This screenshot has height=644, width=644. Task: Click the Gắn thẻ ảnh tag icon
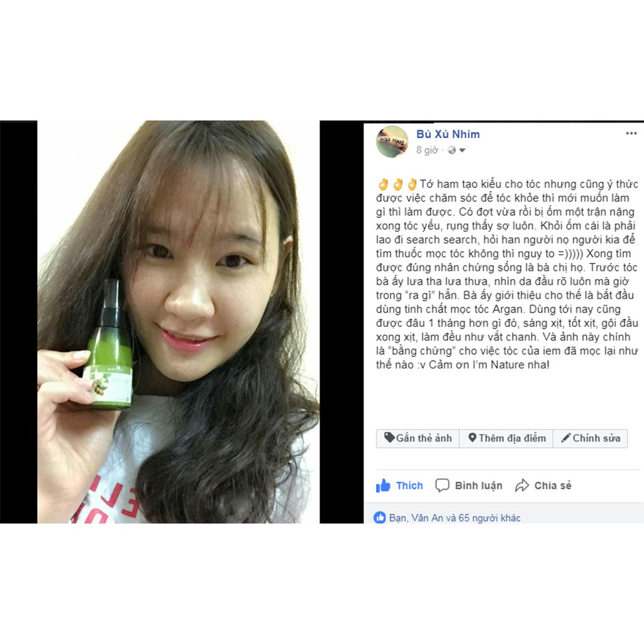pos(389,438)
